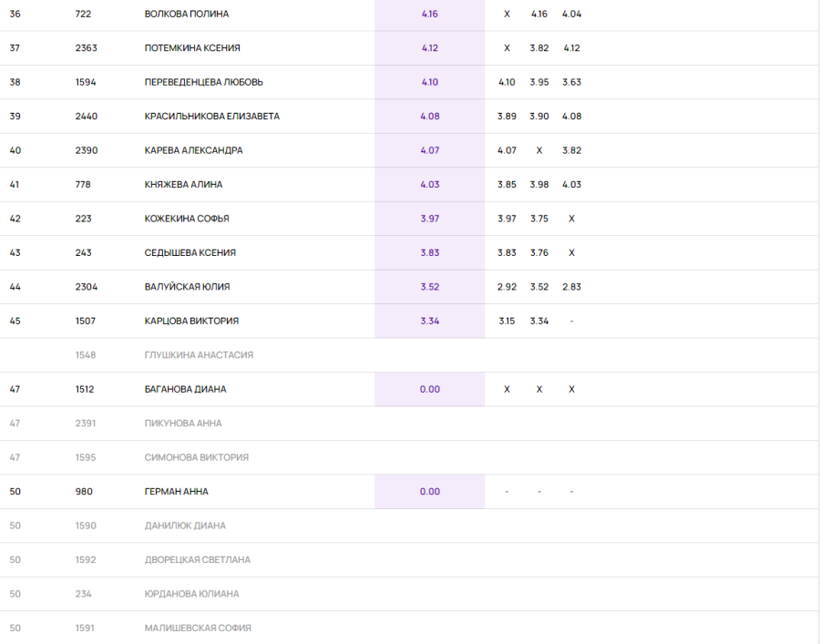
Task: Open МАЛИШЕВСКАЯ СОФИЯ row name
Action: coord(198,629)
